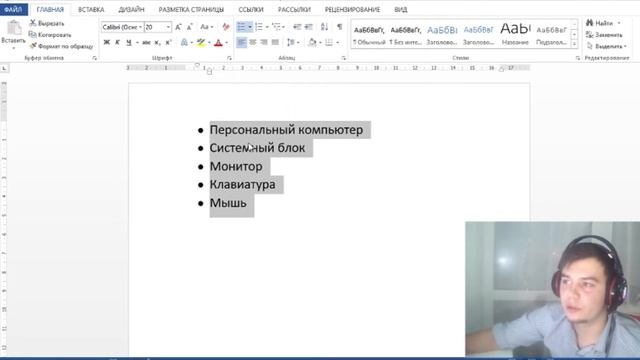This screenshot has height=360, width=640.
Task: Open the font color dropdown arrow
Action: (x=227, y=42)
